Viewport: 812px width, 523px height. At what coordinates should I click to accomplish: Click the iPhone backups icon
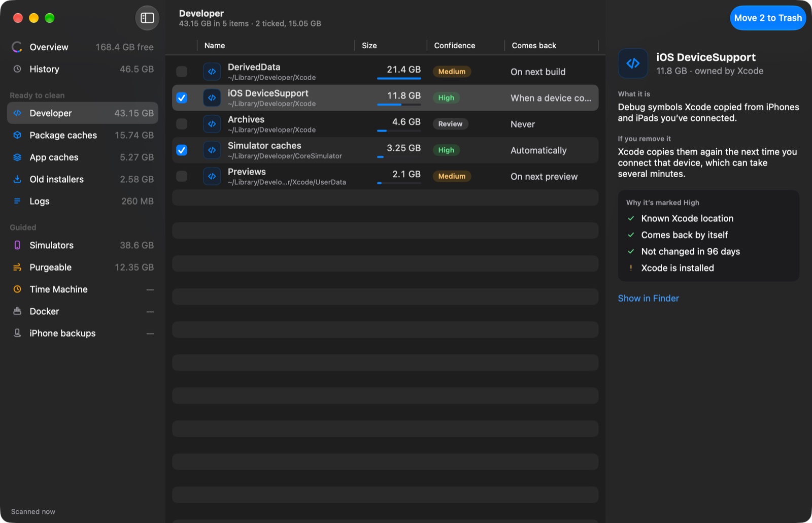[x=17, y=333]
